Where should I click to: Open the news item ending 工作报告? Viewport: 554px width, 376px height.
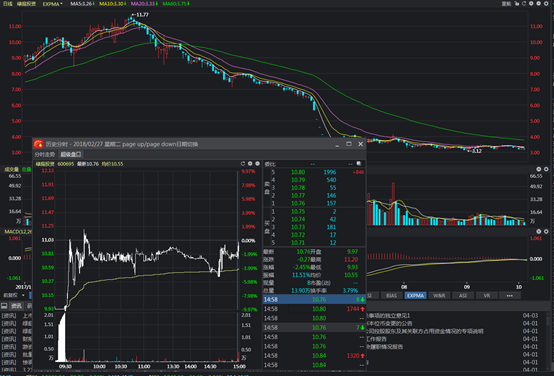tap(452, 339)
